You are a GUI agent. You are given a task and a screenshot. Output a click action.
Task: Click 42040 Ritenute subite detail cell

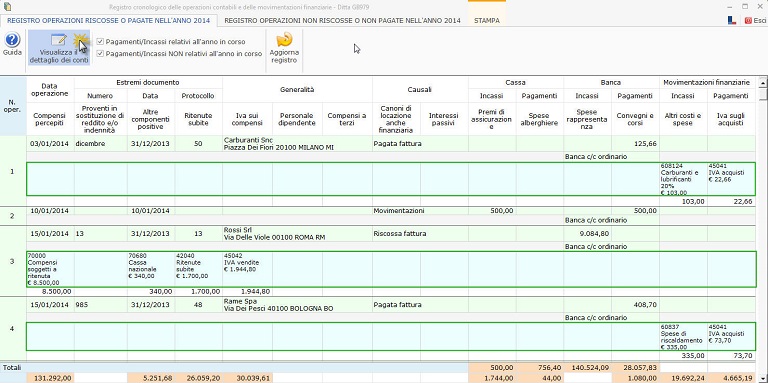[x=198, y=269]
